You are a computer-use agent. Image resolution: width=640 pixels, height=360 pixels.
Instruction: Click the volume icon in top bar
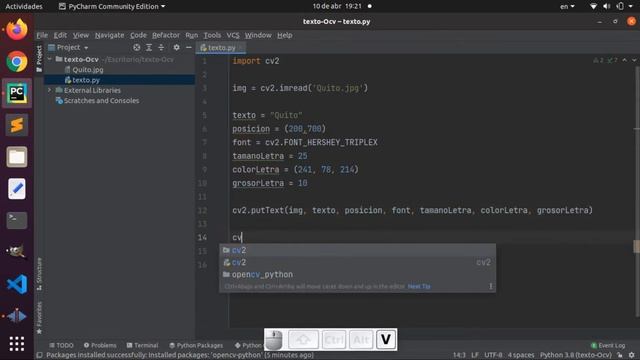click(x=607, y=6)
